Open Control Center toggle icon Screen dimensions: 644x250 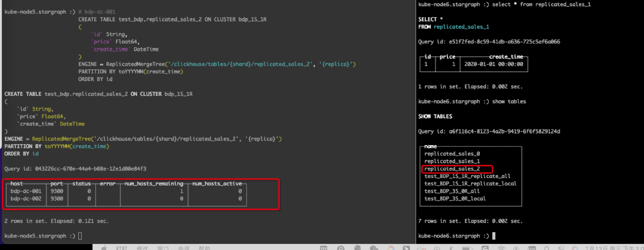561,248
